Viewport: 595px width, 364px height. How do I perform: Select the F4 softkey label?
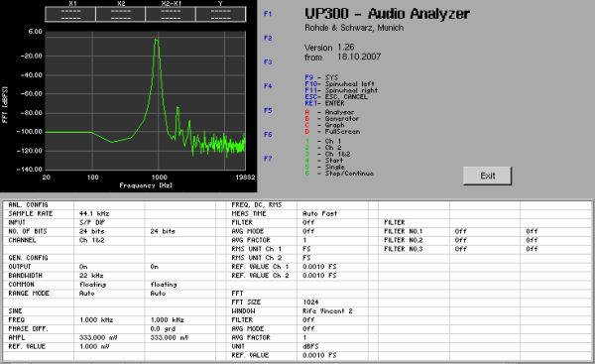click(x=268, y=86)
